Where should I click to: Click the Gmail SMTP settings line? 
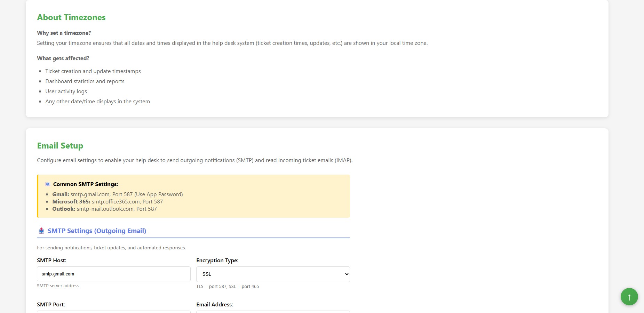pyautogui.click(x=117, y=194)
